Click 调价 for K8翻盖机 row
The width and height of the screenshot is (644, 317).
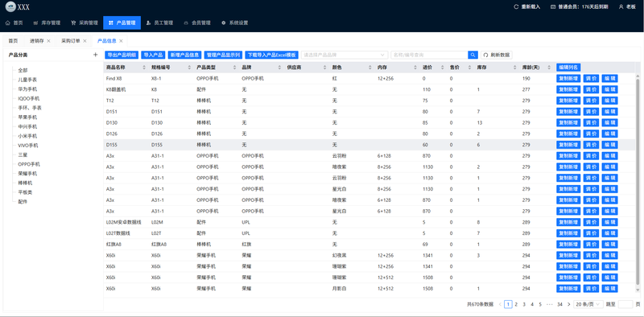tap(592, 89)
